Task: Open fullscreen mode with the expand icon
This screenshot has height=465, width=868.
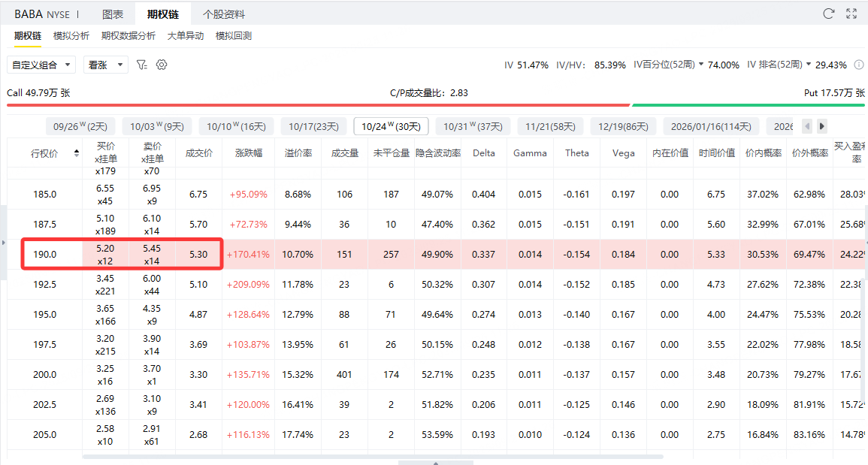Action: 851,14
